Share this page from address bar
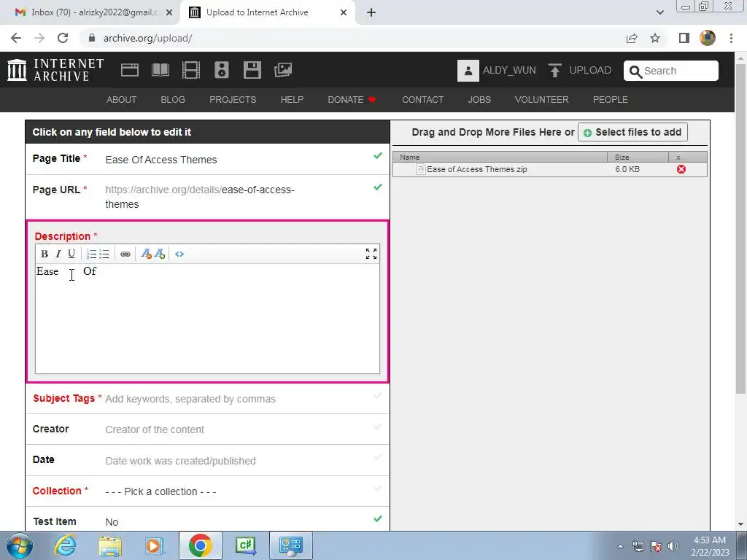This screenshot has width=747, height=560. tap(632, 38)
